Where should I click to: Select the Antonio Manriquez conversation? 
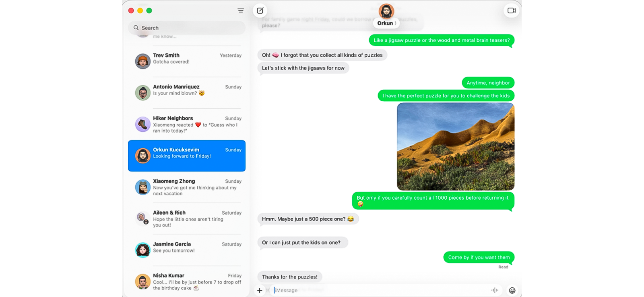point(187,92)
